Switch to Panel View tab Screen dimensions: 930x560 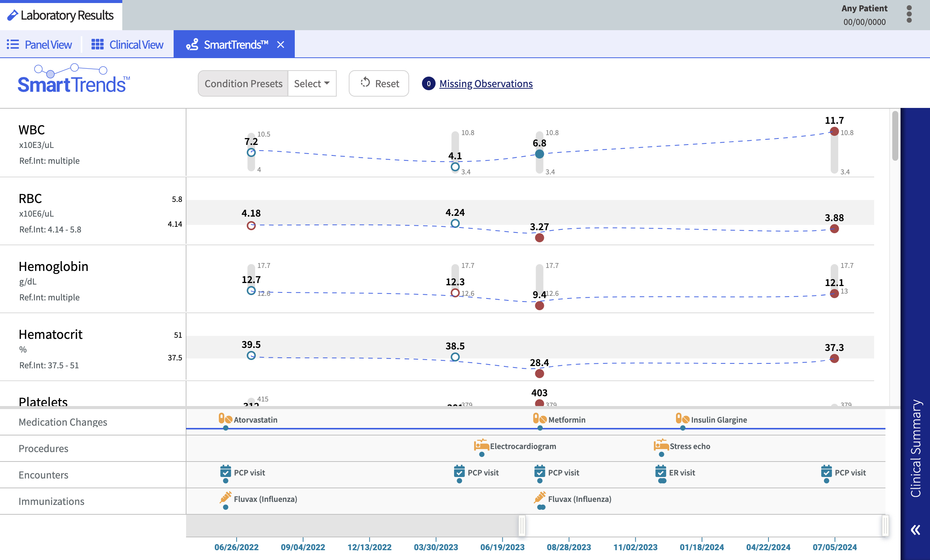[x=39, y=45]
